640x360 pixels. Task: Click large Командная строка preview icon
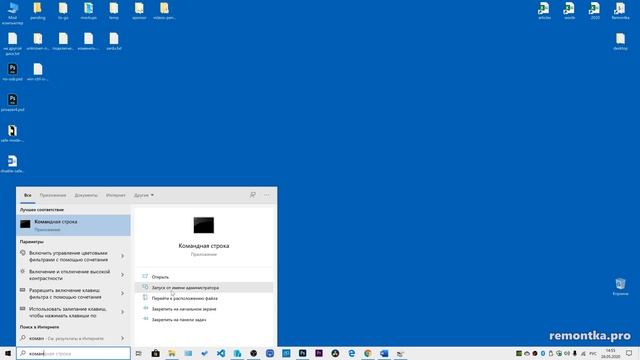[x=204, y=225]
